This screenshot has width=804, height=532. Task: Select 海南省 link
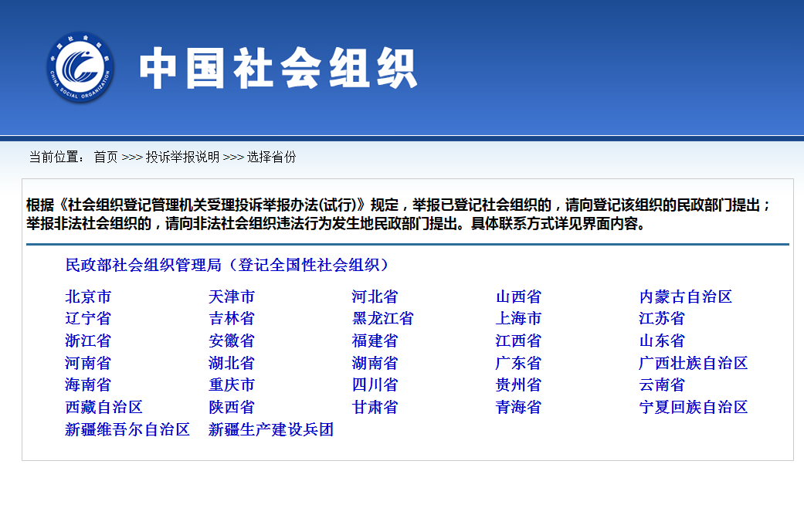pos(88,385)
